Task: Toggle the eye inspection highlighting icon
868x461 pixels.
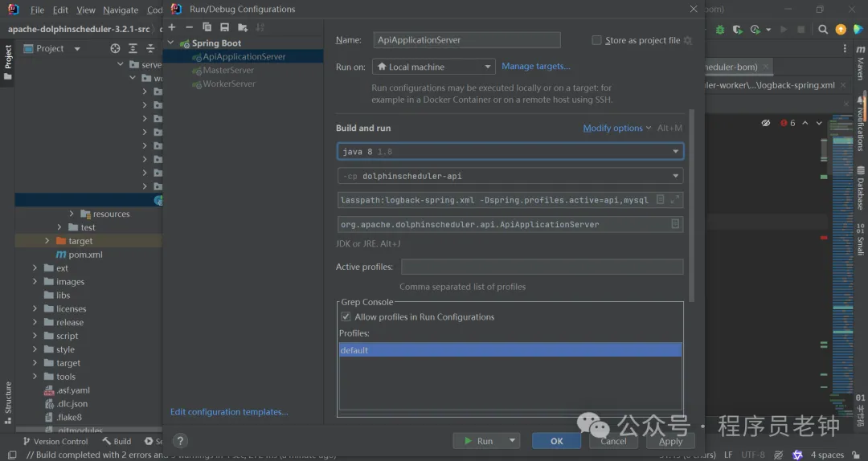Action: [766, 123]
